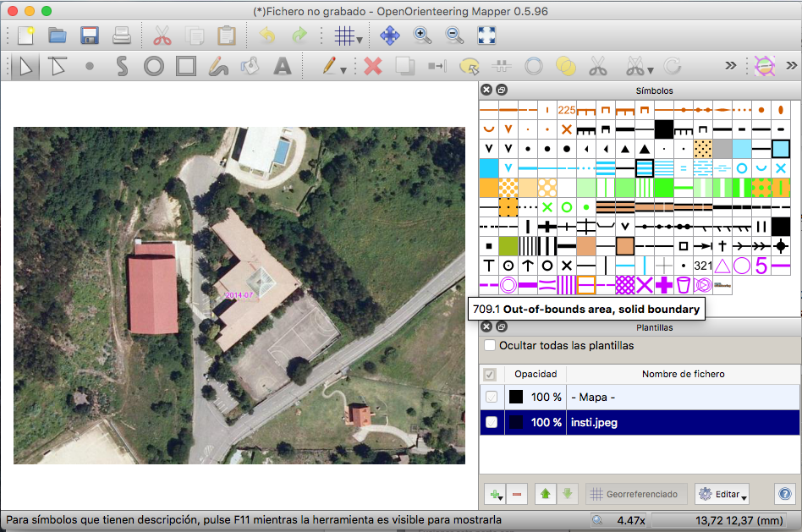This screenshot has height=532, width=802.
Task: Select the Draw Path tool
Action: point(121,66)
